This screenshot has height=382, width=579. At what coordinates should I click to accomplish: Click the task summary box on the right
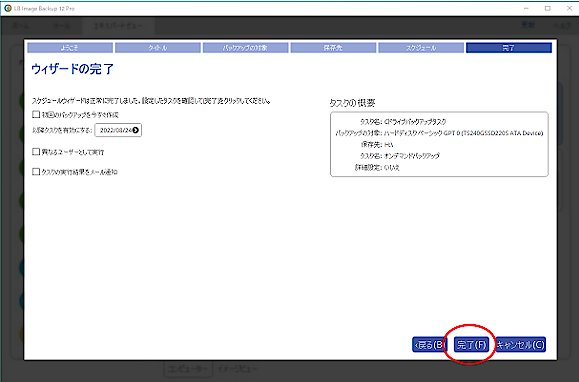(x=439, y=144)
